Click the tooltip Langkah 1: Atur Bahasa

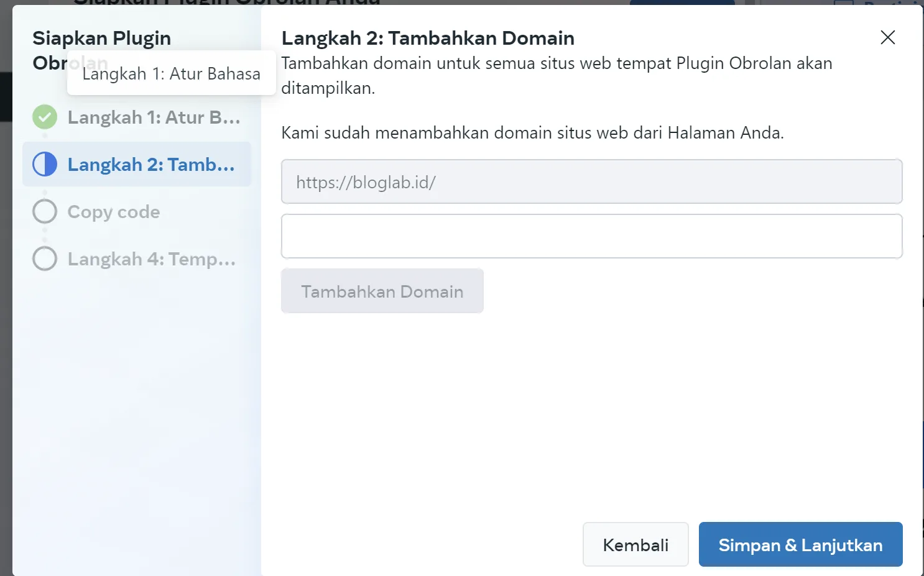[x=172, y=73]
